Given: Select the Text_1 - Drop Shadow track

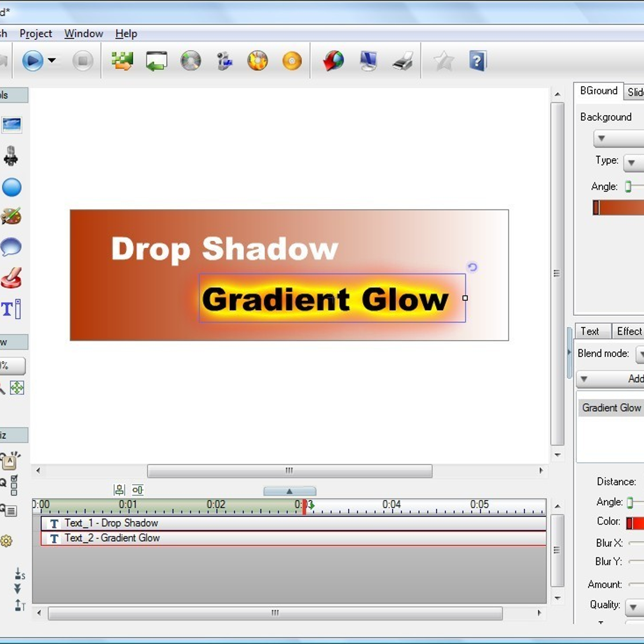Looking at the screenshot, I should (293, 523).
